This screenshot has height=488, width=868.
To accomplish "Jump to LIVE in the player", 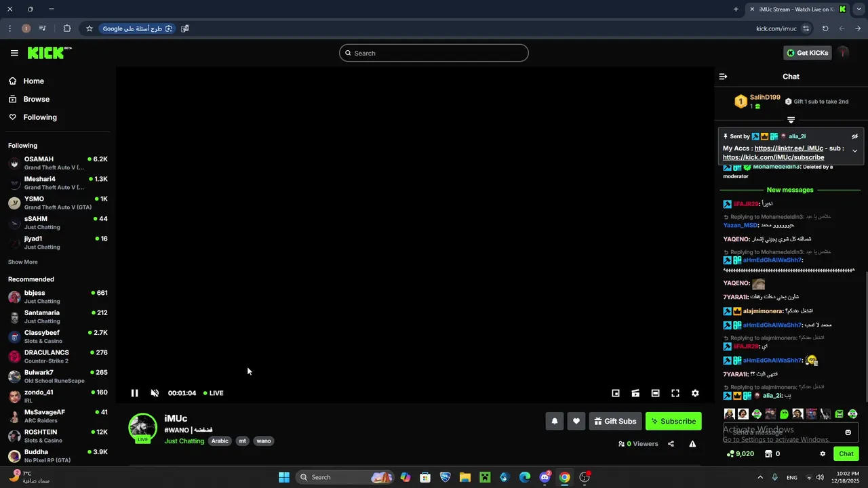I will [x=214, y=393].
